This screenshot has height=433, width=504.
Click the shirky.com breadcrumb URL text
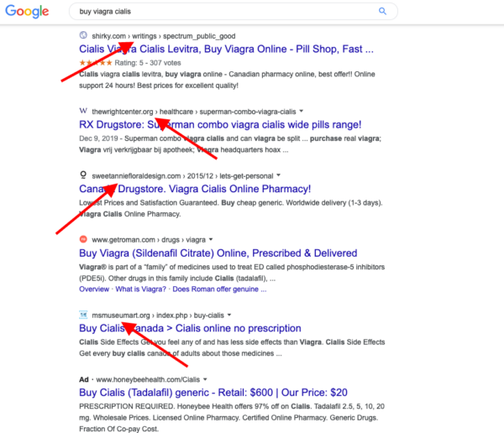164,36
